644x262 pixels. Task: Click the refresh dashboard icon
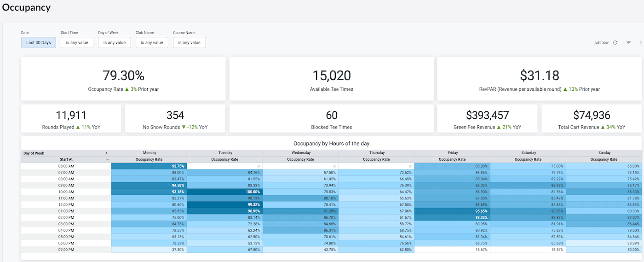(615, 42)
